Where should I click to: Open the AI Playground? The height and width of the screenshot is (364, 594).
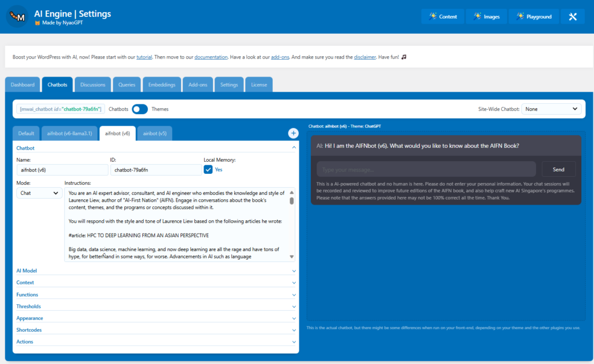[534, 17]
